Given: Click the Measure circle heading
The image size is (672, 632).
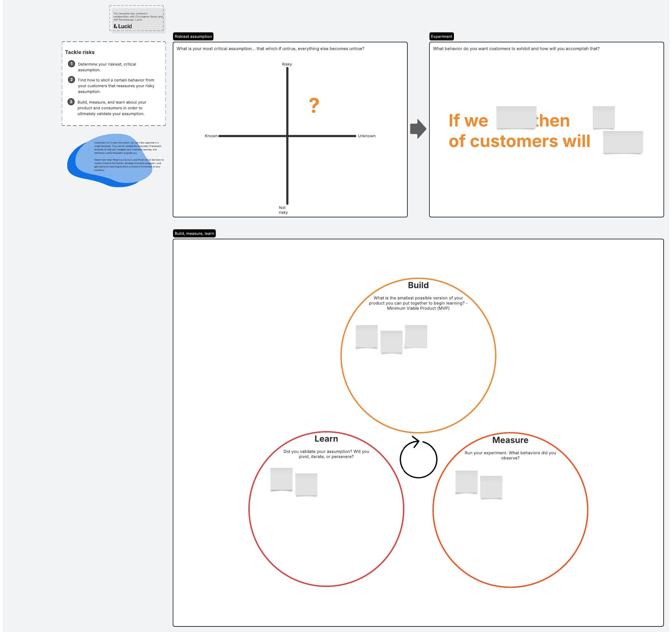Looking at the screenshot, I should pyautogui.click(x=510, y=440).
